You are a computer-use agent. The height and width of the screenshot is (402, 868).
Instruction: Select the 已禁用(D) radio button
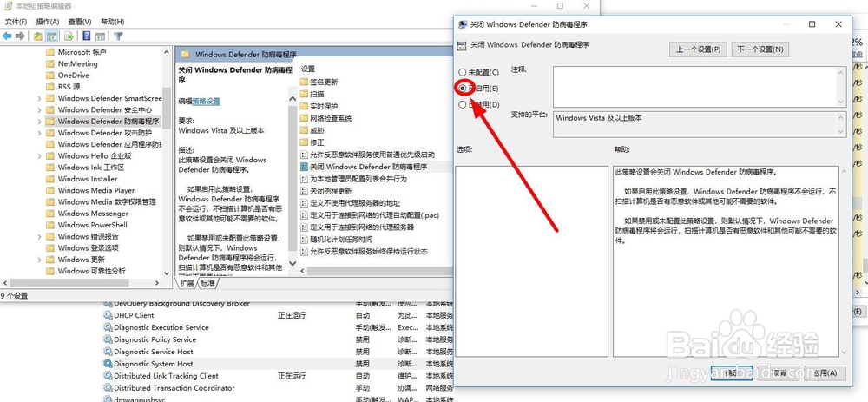(463, 104)
